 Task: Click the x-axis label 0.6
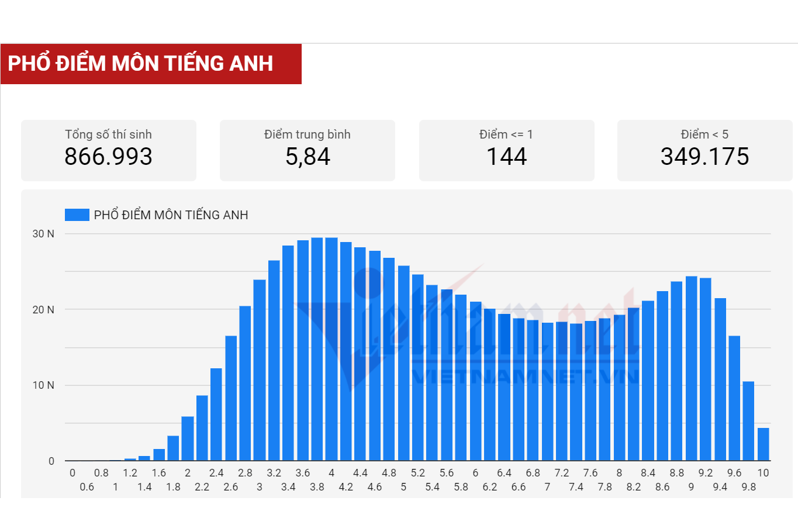pos(87,487)
